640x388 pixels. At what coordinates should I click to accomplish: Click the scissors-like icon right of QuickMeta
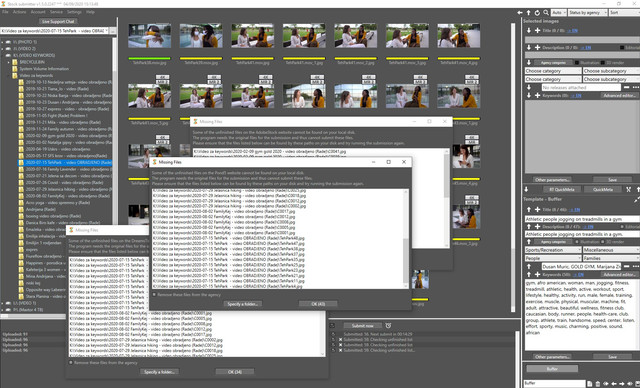pyautogui.click(x=629, y=189)
